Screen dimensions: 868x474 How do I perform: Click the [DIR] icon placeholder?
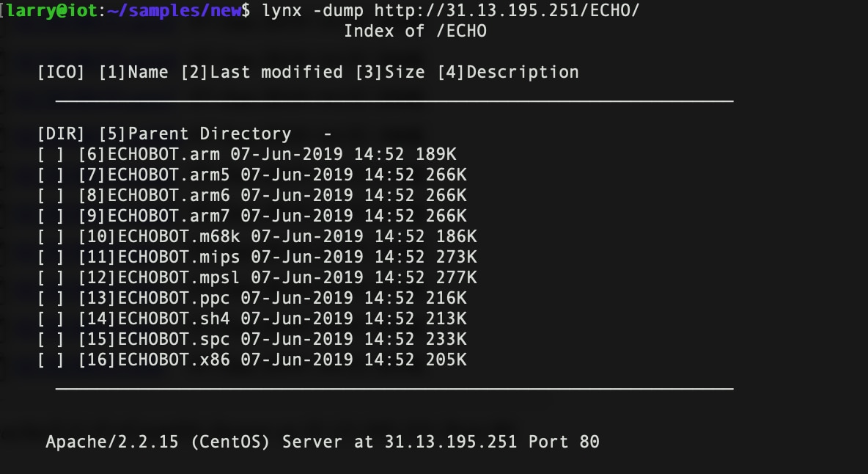(x=61, y=134)
